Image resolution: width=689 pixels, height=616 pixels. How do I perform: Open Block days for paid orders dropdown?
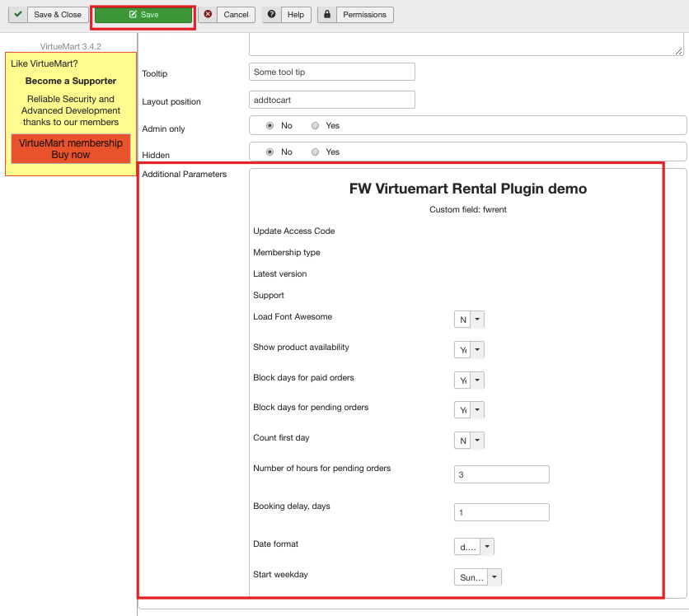469,380
